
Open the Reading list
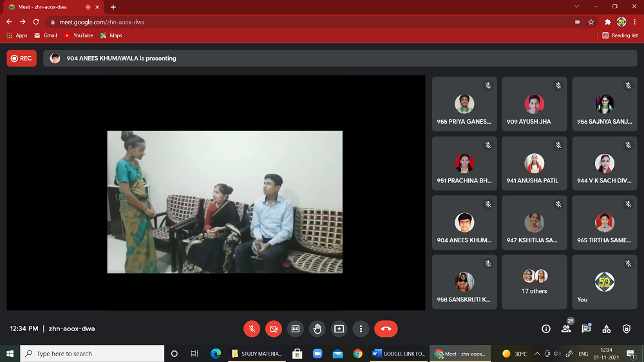point(620,35)
